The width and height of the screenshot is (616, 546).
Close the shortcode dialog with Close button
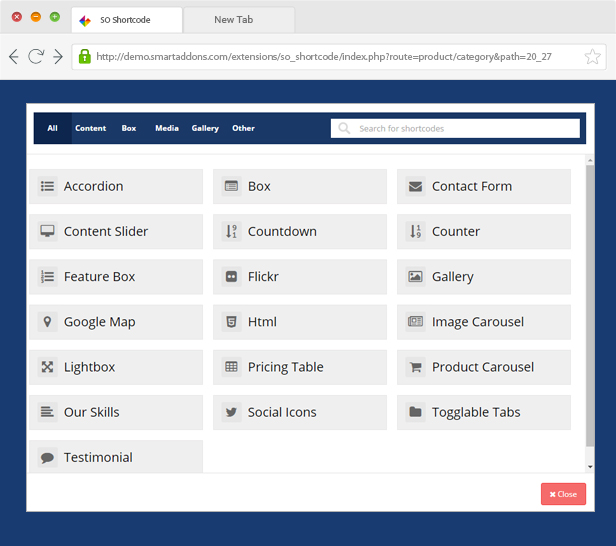click(x=563, y=494)
